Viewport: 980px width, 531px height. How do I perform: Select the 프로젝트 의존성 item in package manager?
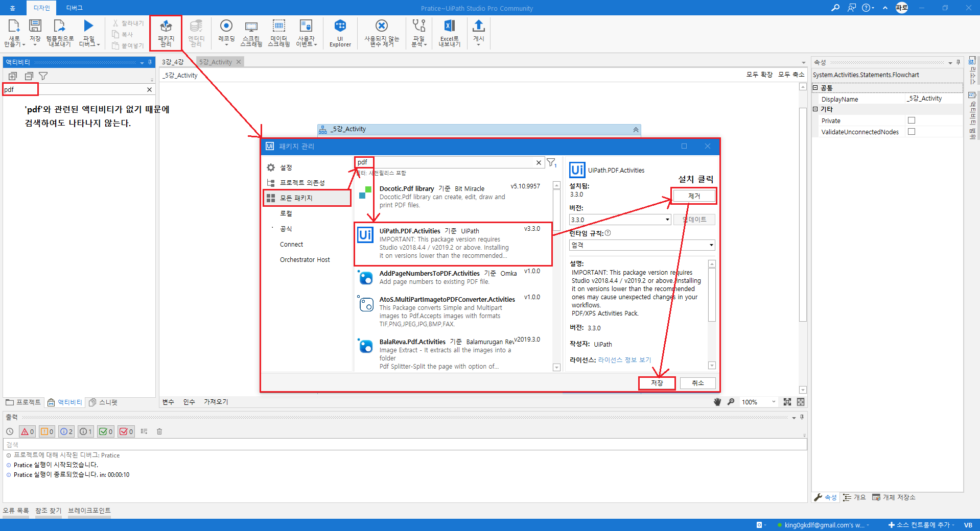click(x=302, y=183)
